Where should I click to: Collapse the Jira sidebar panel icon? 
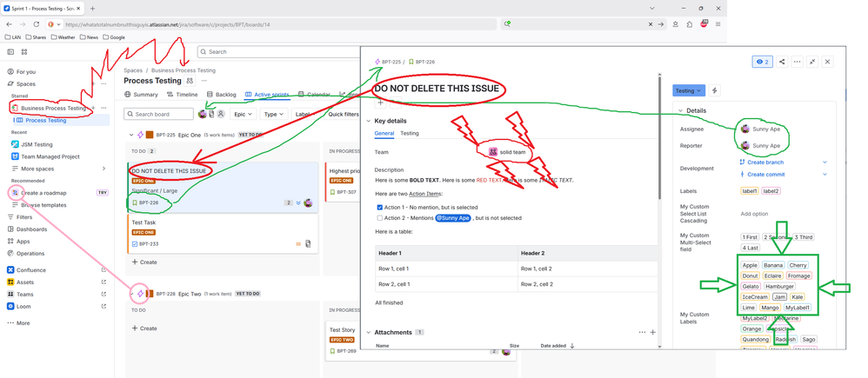10,52
